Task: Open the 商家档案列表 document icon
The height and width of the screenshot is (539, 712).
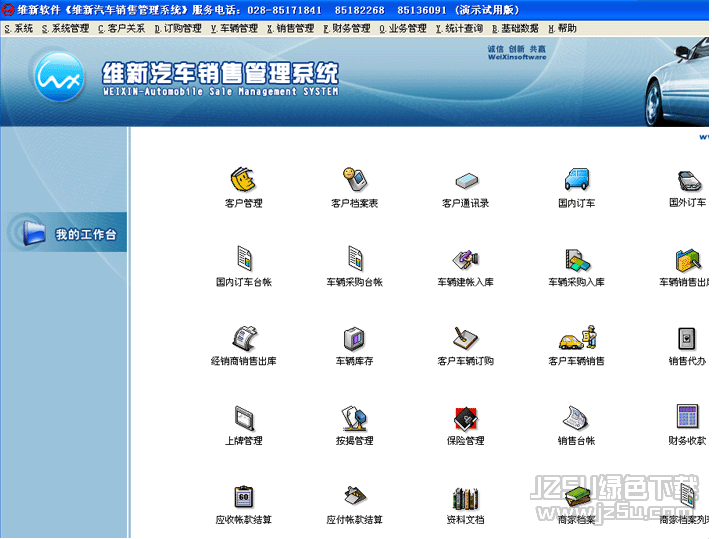Action: click(688, 496)
